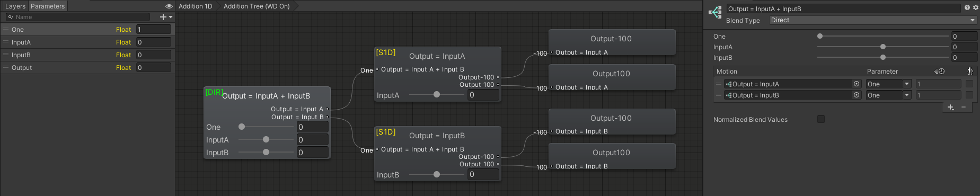Image resolution: width=980 pixels, height=196 pixels.
Task: Grab the drag handle of the Output parameter
Action: pyautogui.click(x=6, y=67)
